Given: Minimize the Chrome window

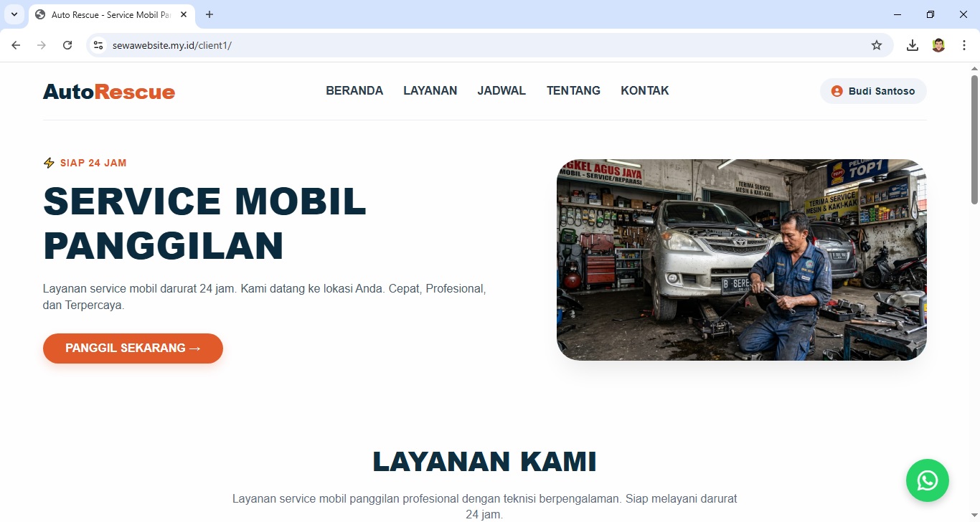Looking at the screenshot, I should click(x=897, y=14).
